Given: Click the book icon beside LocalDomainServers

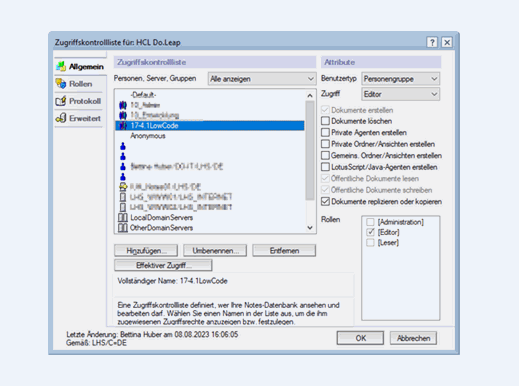Looking at the screenshot, I should click(123, 218).
